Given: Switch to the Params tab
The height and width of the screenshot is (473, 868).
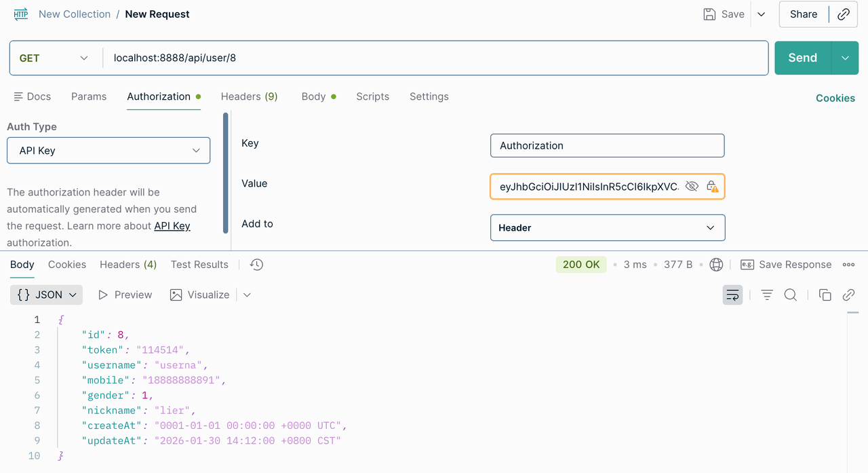Looking at the screenshot, I should pos(89,96).
